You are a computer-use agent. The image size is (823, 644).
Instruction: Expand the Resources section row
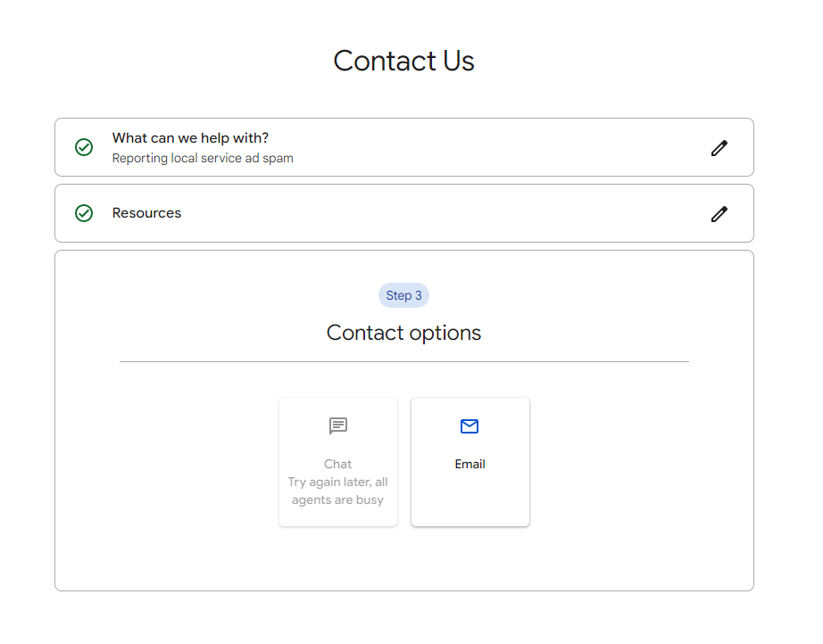coord(404,213)
